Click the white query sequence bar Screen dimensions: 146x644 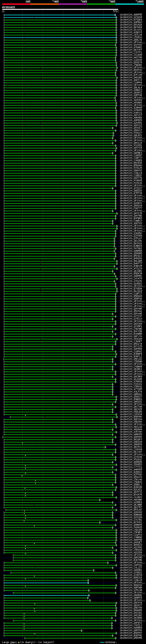point(60,9)
